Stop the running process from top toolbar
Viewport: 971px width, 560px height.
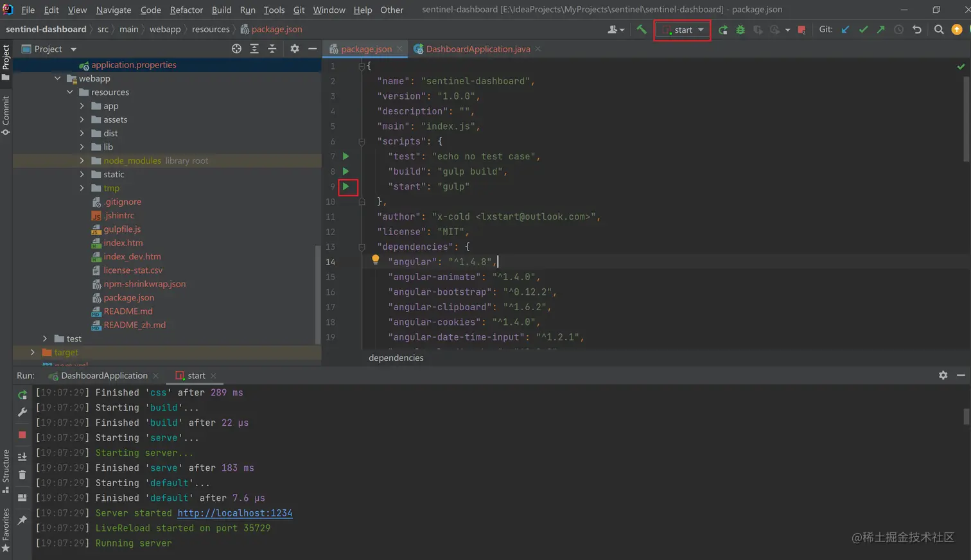801,30
